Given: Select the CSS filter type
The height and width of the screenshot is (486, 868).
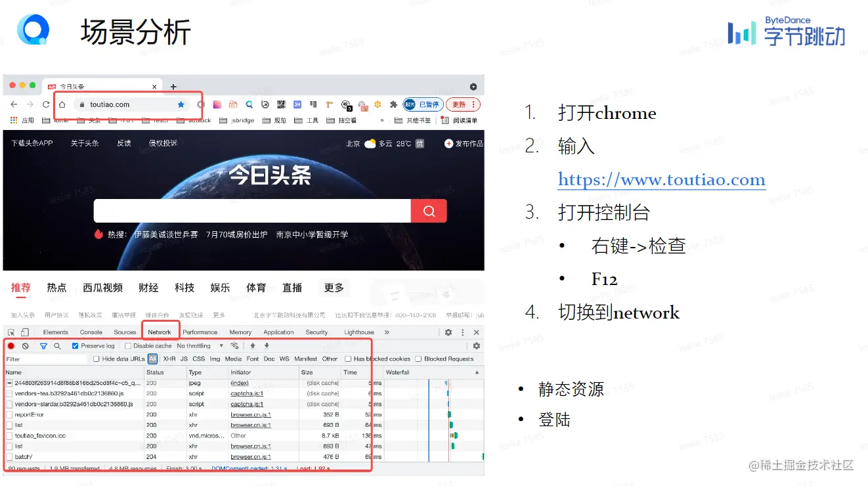Looking at the screenshot, I should click(x=198, y=359).
